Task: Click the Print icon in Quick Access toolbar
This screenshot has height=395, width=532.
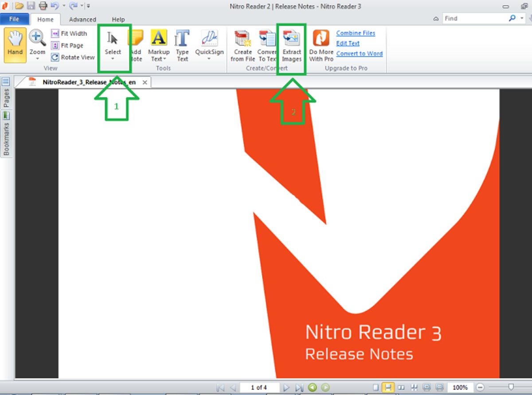Action: (x=43, y=5)
